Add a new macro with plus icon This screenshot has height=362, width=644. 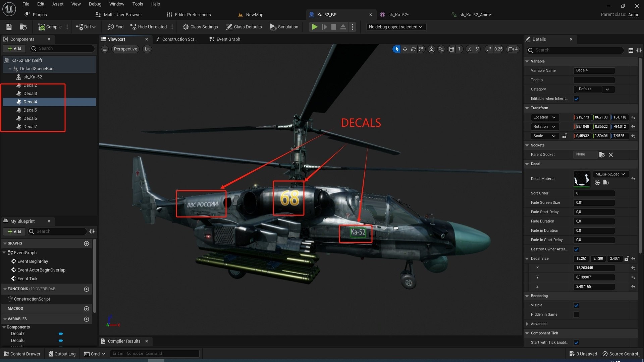pos(87,309)
